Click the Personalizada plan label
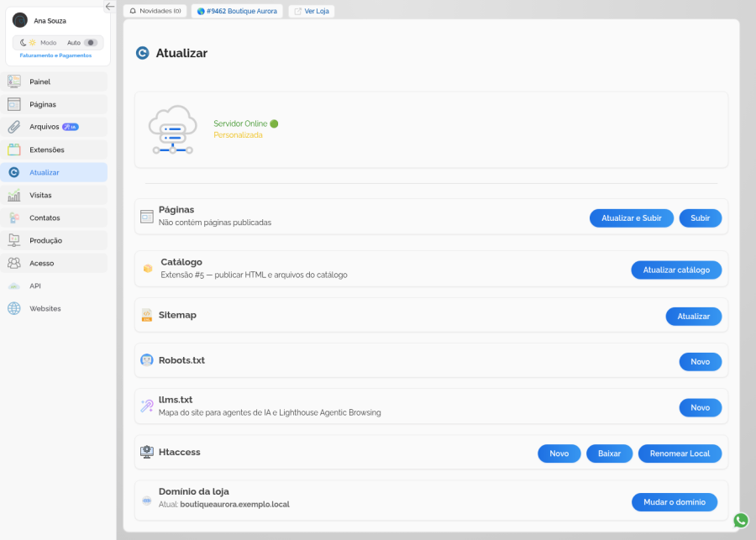The width and height of the screenshot is (756, 540). click(238, 135)
